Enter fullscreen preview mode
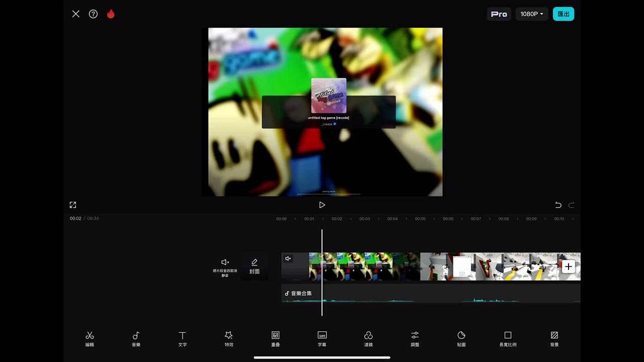Viewport: 644px width, 362px height. click(x=73, y=205)
